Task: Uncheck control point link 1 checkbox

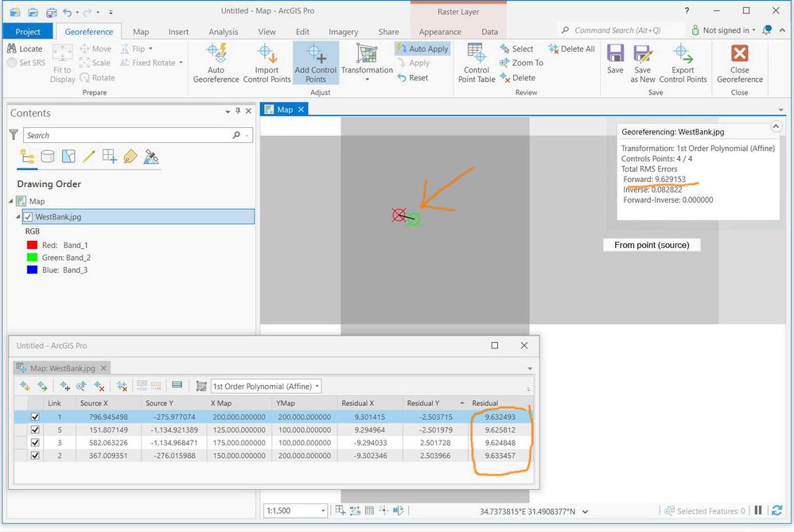Action: pos(35,417)
